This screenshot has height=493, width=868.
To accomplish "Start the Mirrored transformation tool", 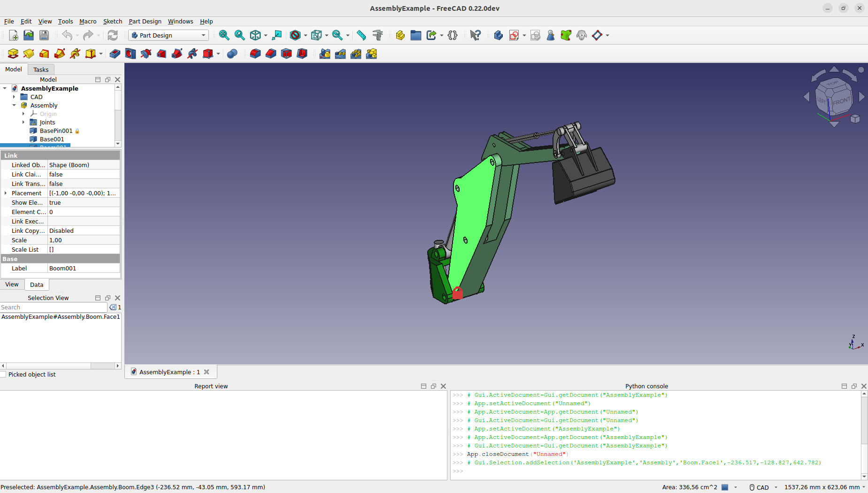I will [x=324, y=54].
